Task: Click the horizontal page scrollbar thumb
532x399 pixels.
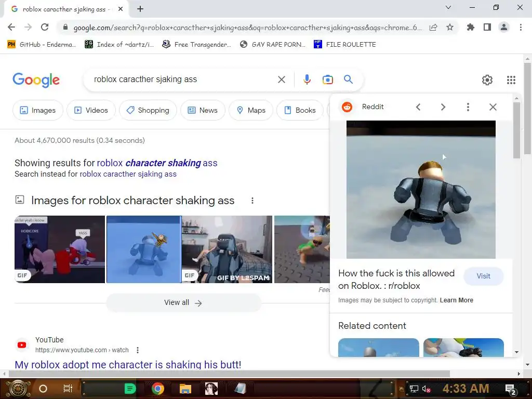Action: point(229,374)
